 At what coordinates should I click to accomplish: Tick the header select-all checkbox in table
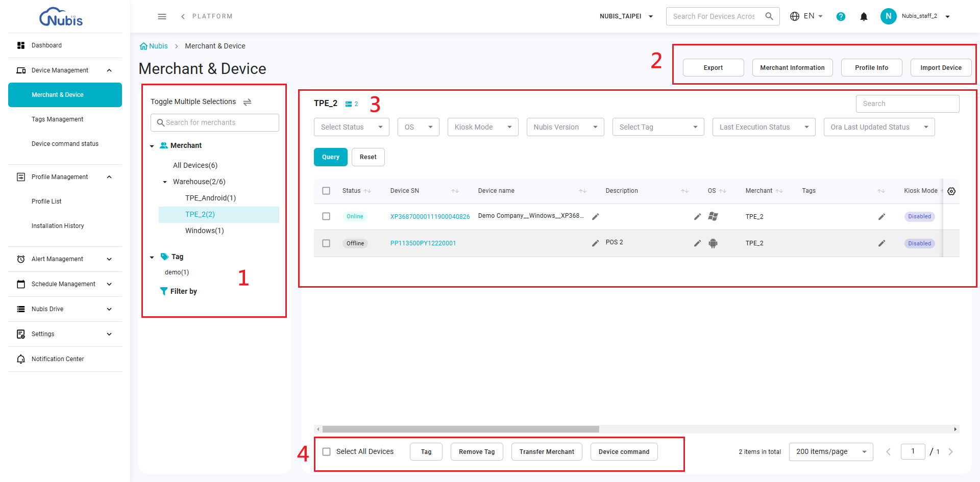tap(326, 191)
